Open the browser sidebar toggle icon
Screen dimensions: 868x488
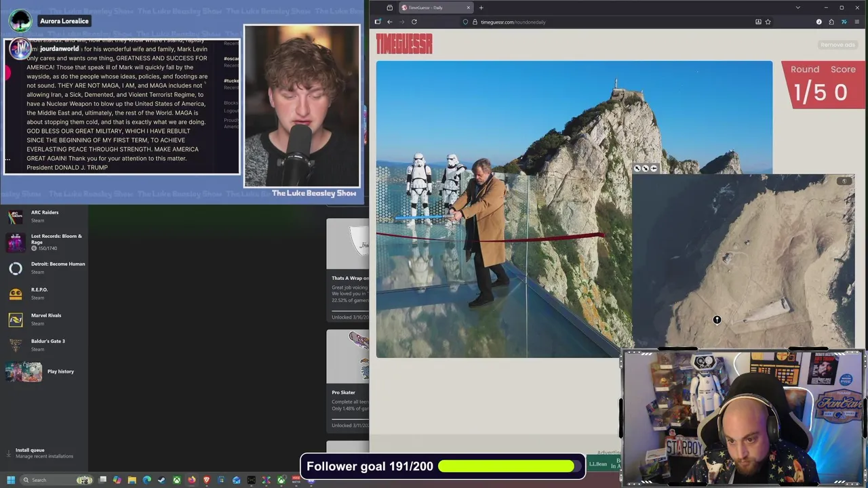point(378,22)
